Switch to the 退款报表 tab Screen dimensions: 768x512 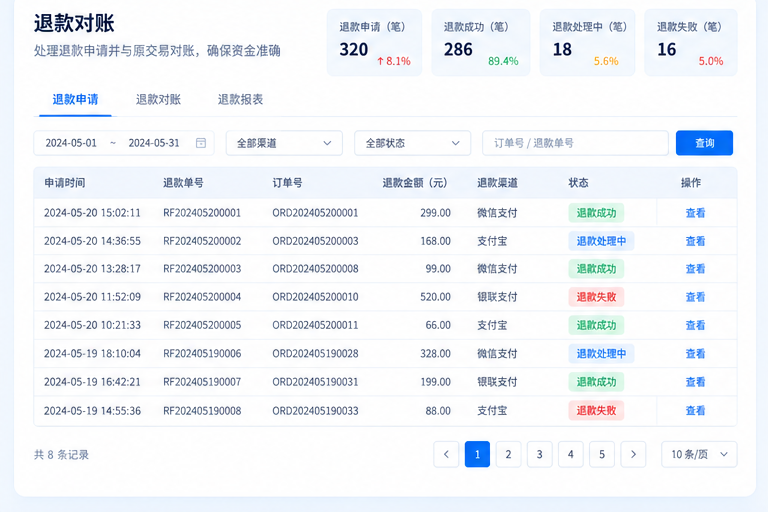[x=240, y=99]
